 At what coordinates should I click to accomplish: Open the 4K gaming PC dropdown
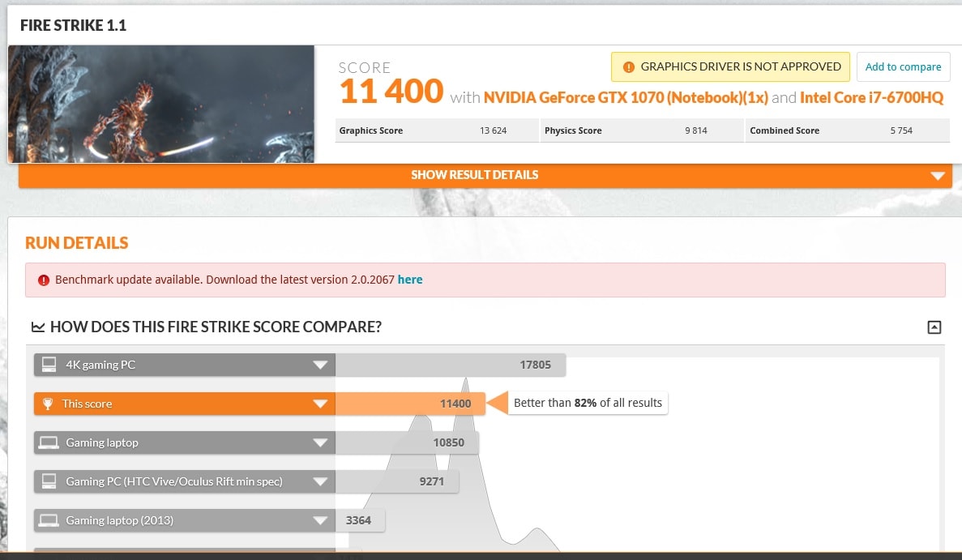pos(322,365)
